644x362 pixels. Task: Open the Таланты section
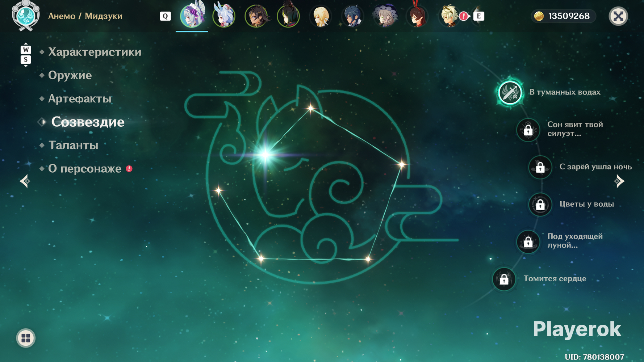coord(73,145)
